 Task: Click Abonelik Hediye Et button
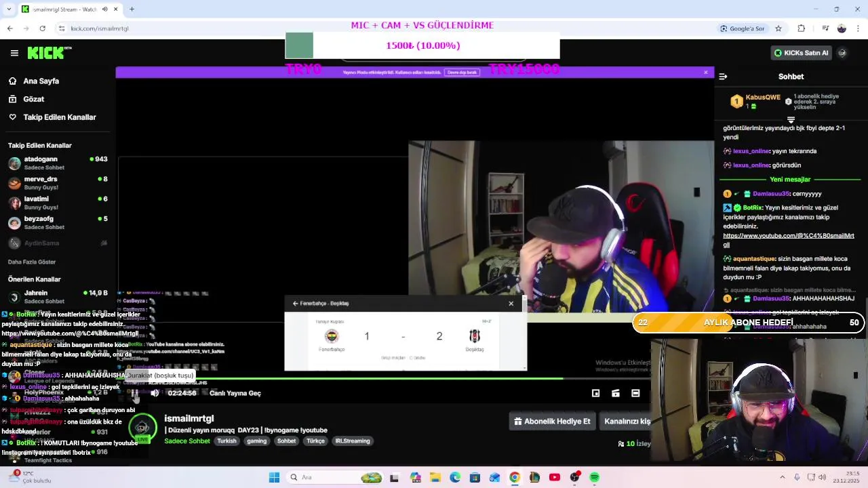552,421
